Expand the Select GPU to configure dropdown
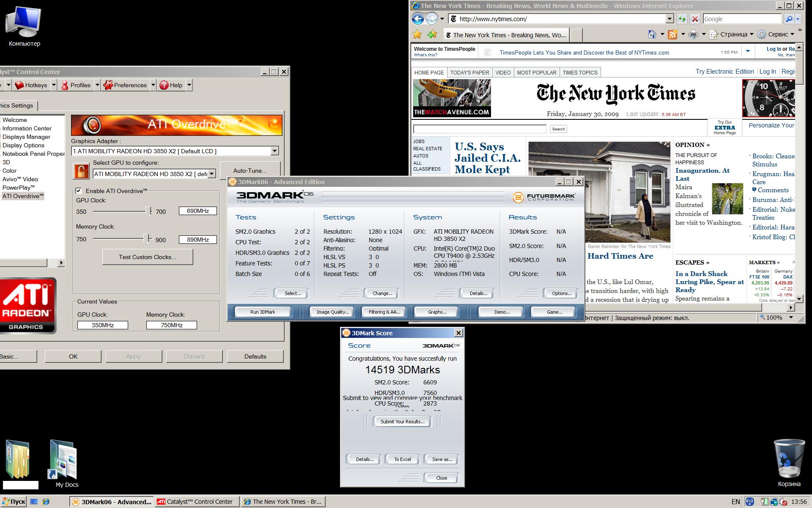812x508 pixels. [212, 174]
